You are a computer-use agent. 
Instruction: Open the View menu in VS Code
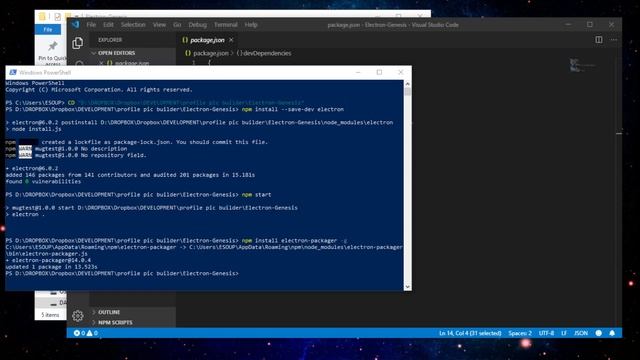159,24
